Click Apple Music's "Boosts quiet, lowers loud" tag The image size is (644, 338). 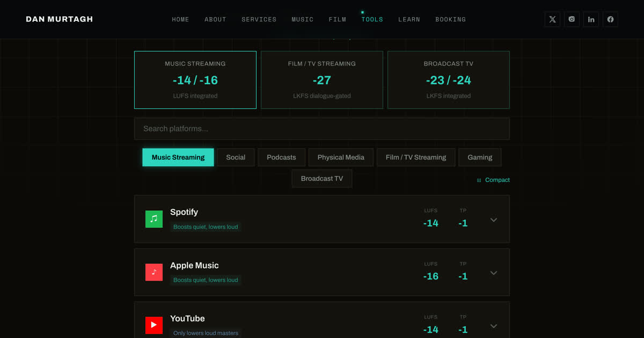(x=206, y=280)
